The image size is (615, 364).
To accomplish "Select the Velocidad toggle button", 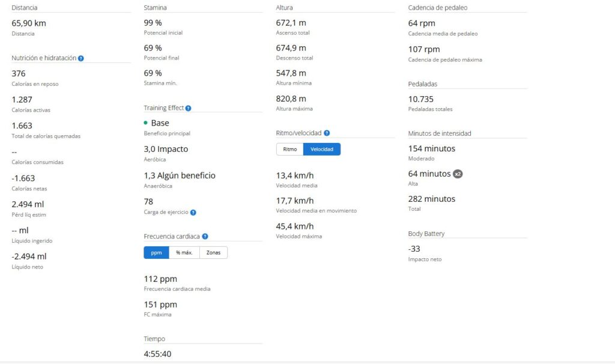I will click(x=322, y=149).
